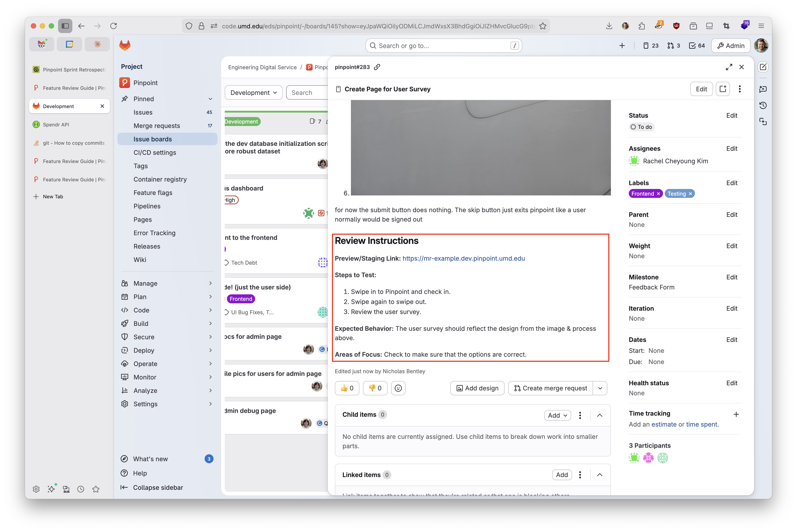Click the GitLab fox logo

[x=124, y=45]
